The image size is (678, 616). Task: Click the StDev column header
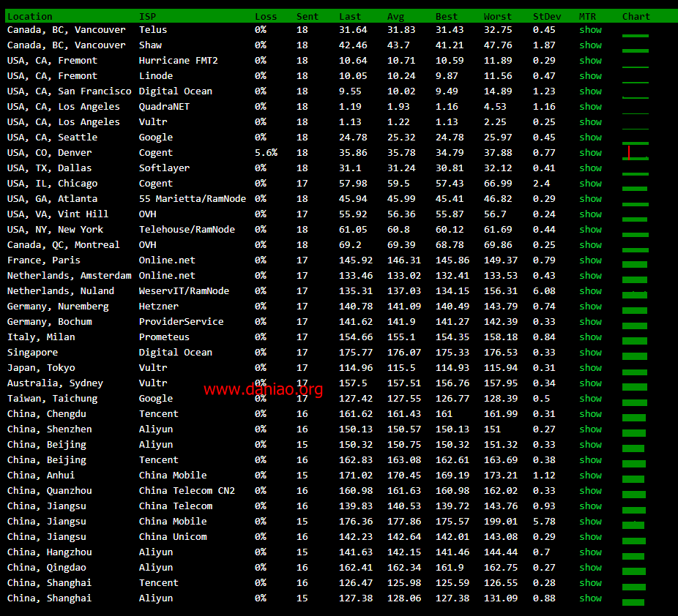coord(546,16)
